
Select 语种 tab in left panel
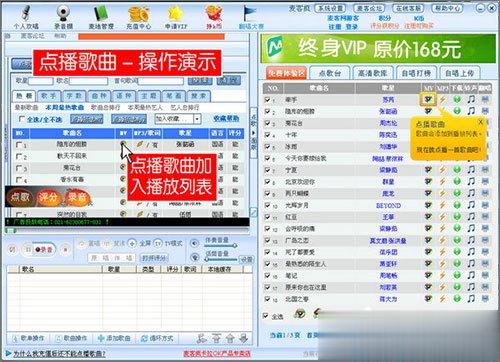[123, 96]
